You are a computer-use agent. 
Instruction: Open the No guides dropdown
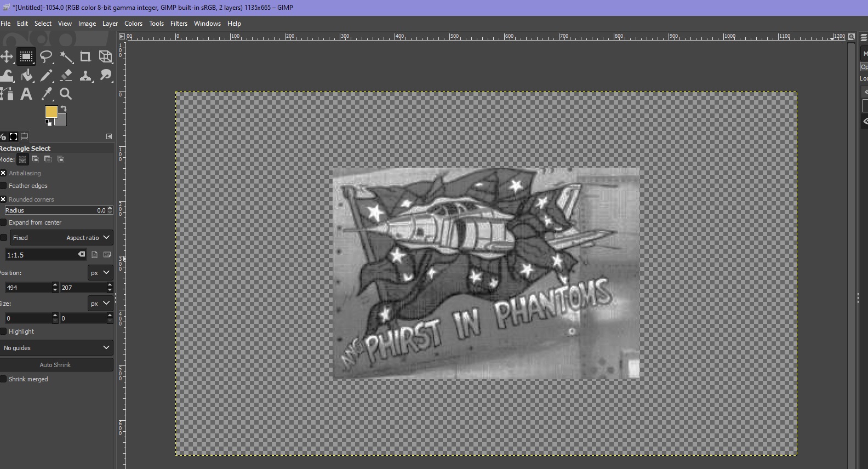click(x=56, y=348)
